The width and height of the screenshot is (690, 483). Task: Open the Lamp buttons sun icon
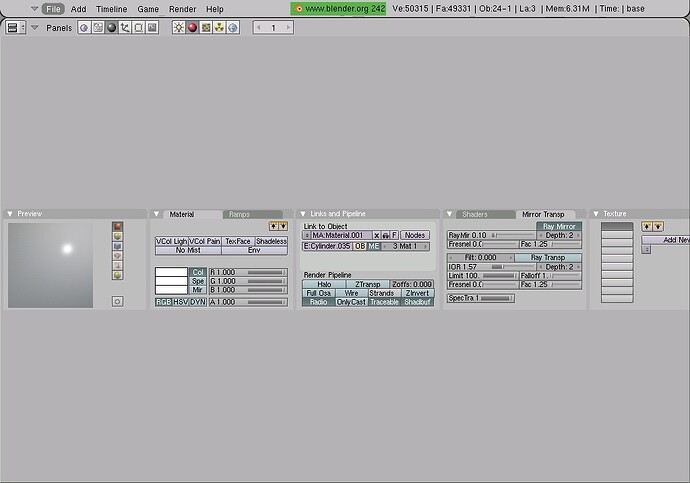coord(179,28)
